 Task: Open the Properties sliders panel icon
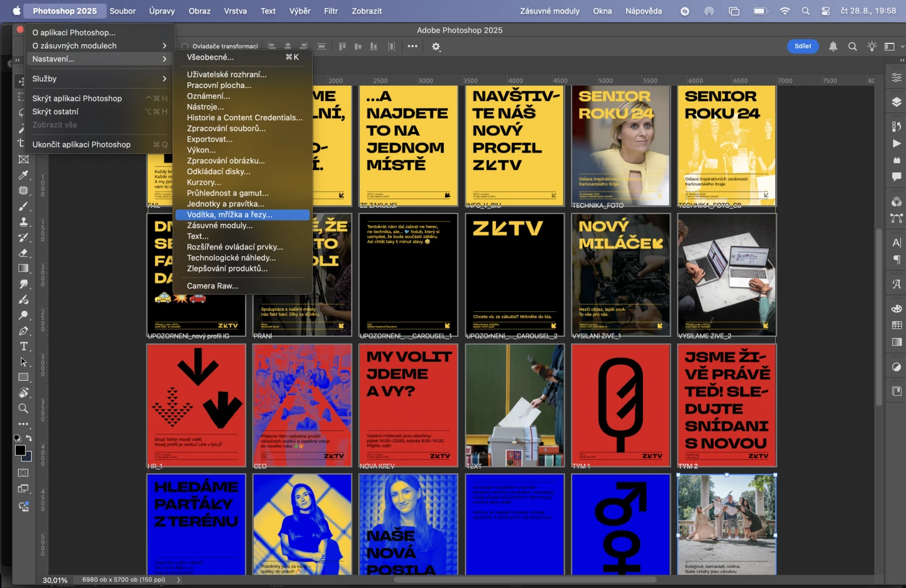point(896,78)
